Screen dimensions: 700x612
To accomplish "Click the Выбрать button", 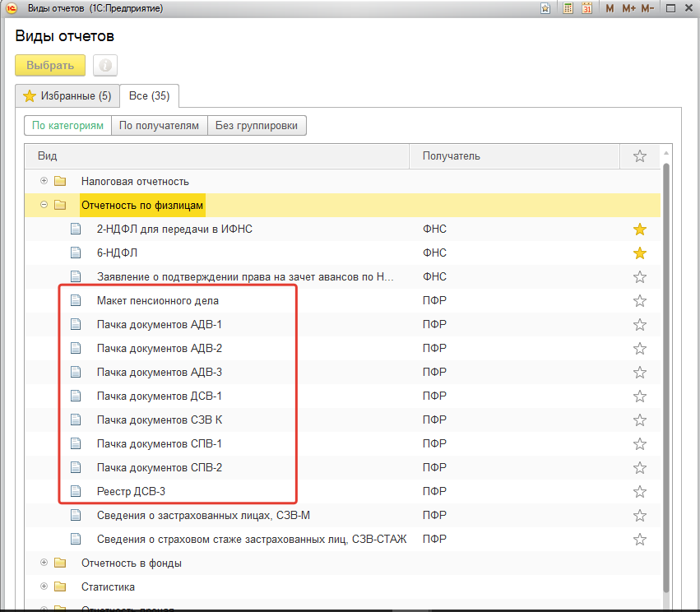I will [x=50, y=65].
